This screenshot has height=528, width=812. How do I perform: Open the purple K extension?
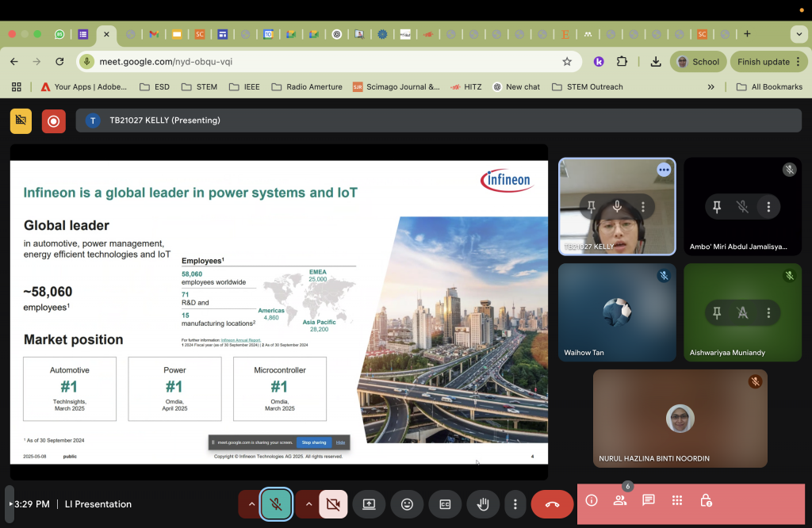(x=599, y=62)
